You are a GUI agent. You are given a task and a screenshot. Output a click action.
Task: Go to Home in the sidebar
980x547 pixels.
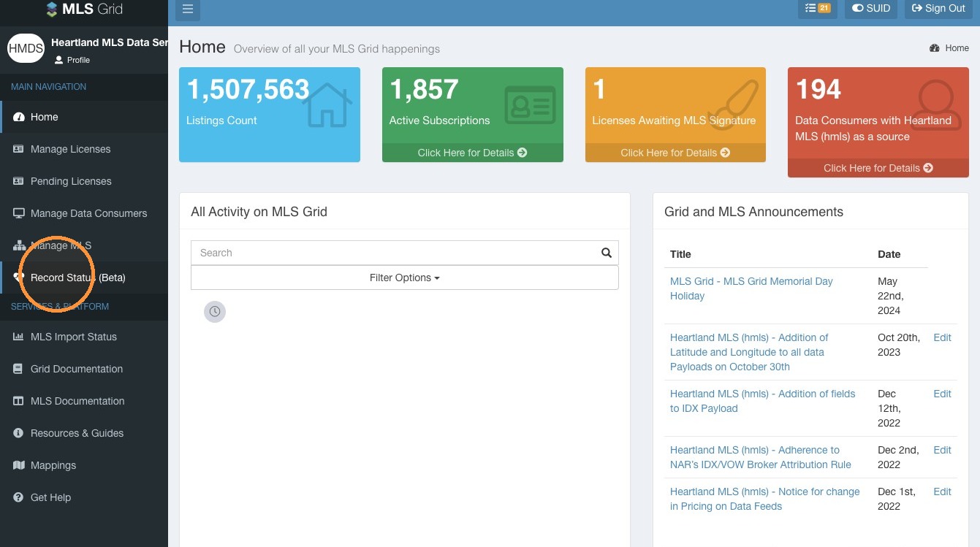[84, 117]
